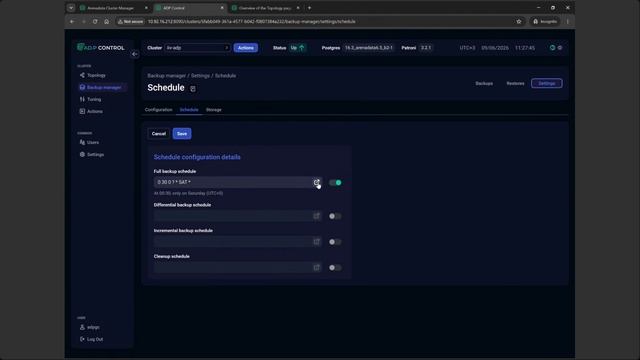Image resolution: width=640 pixels, height=360 pixels.
Task: Open Users in the sidebar
Action: (x=89, y=142)
